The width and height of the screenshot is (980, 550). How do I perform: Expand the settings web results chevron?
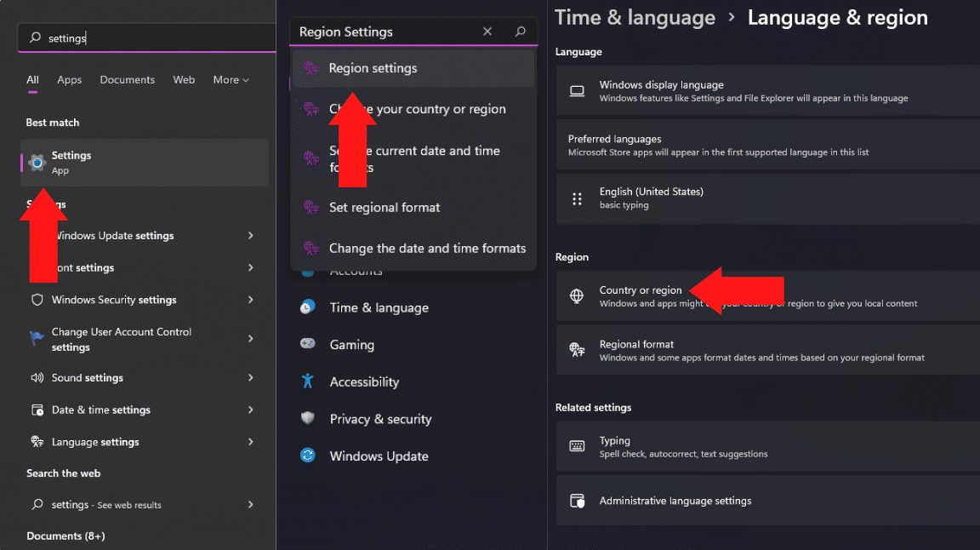(x=251, y=504)
